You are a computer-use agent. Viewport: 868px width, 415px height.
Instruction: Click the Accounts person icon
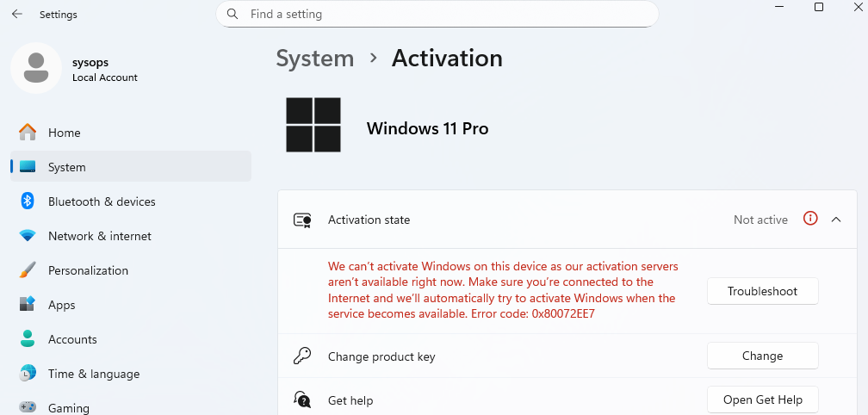[x=28, y=339]
